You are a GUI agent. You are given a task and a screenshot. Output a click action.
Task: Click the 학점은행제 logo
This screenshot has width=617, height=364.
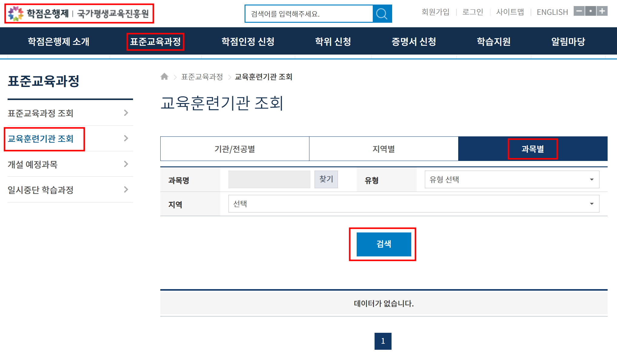79,13
